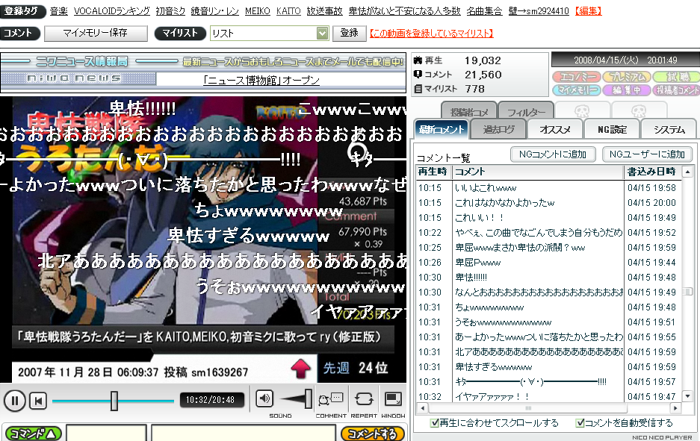Click the エコノミー status badge

point(577,77)
